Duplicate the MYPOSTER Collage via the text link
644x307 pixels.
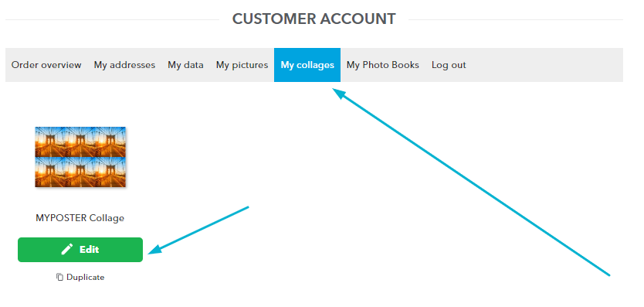pyautogui.click(x=86, y=277)
